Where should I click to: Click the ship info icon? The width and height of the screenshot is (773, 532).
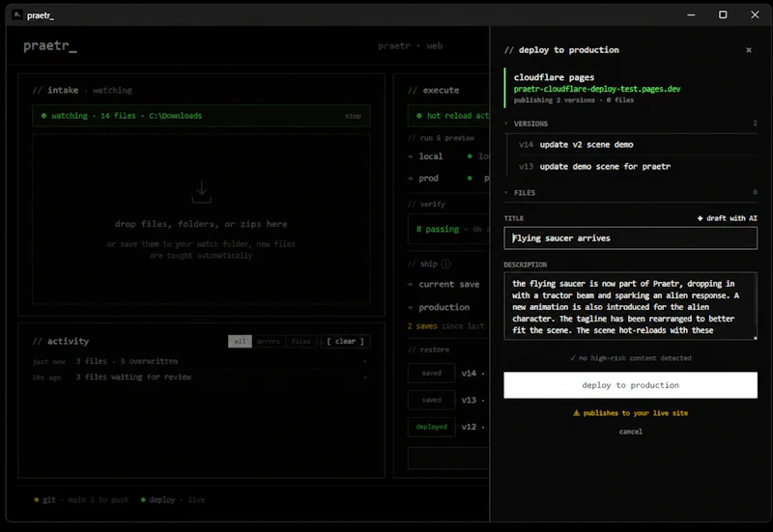445,265
